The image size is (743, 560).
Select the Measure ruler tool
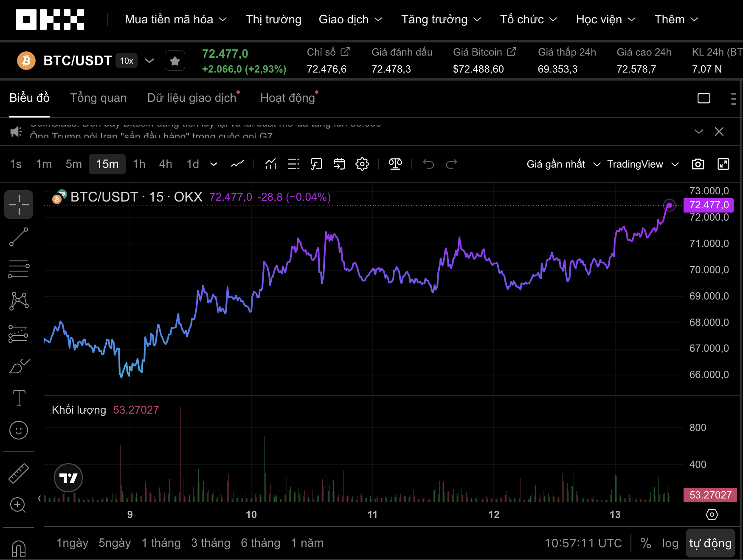(19, 473)
